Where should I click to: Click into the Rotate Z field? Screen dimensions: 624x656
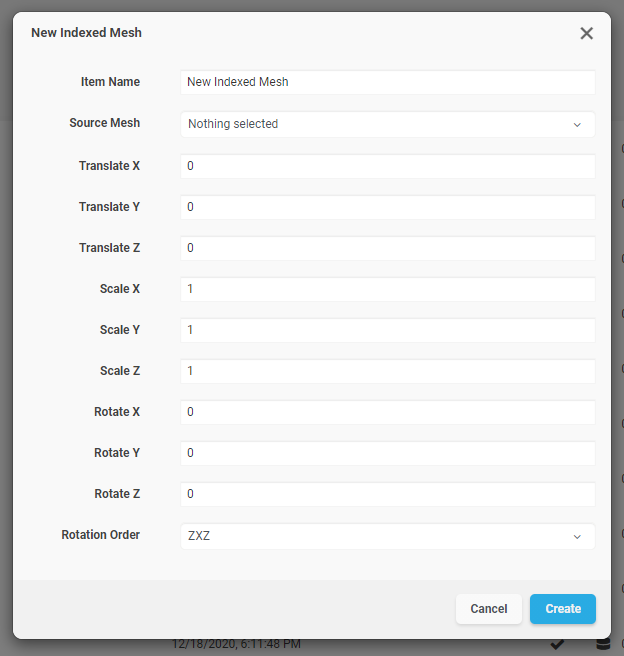pos(388,494)
